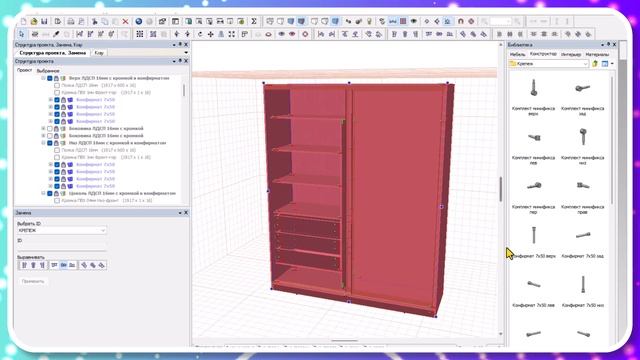
Task: Close the Замена panel
Action: click(186, 213)
